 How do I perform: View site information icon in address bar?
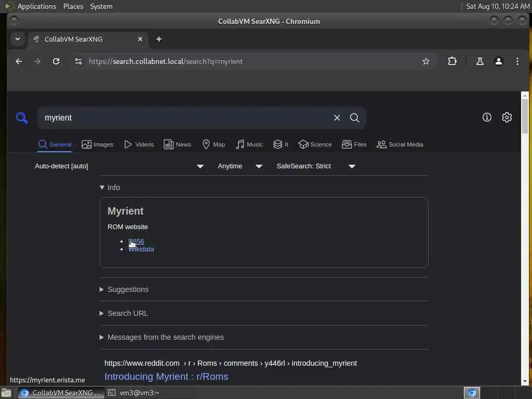(78, 61)
